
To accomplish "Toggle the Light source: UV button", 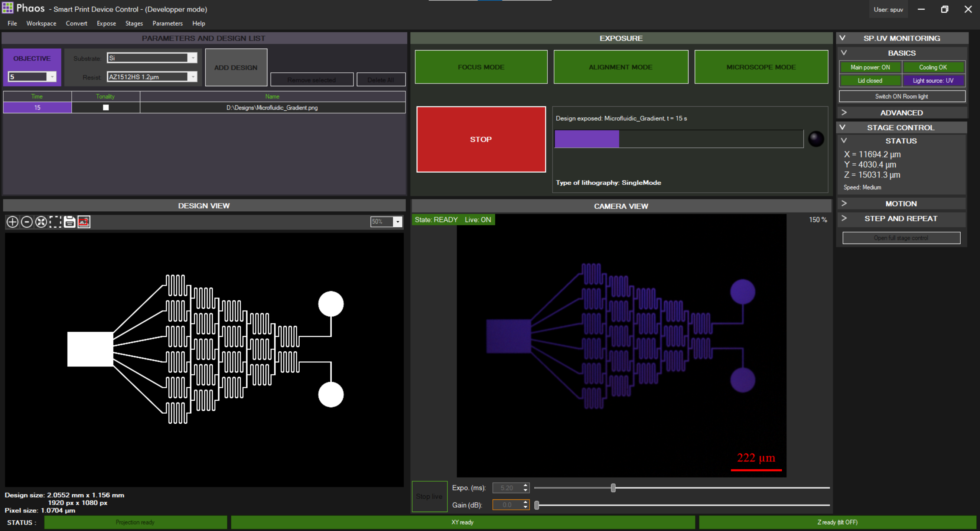I will pyautogui.click(x=933, y=81).
